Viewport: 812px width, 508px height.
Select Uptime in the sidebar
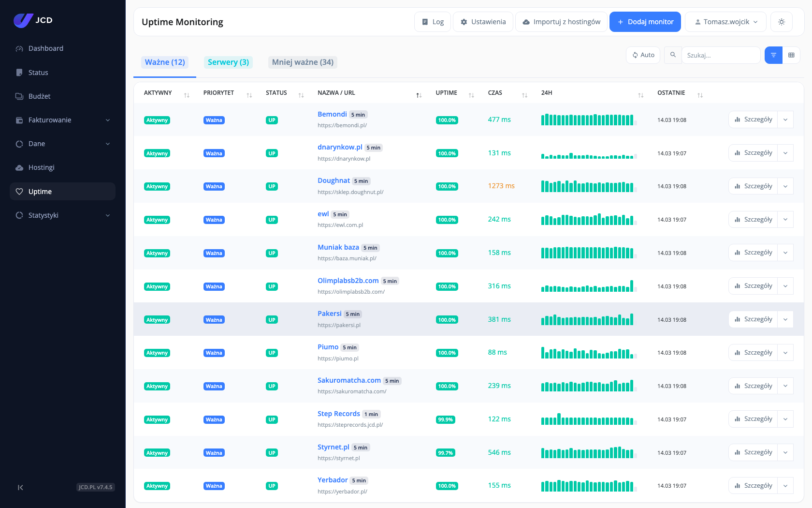[62, 192]
